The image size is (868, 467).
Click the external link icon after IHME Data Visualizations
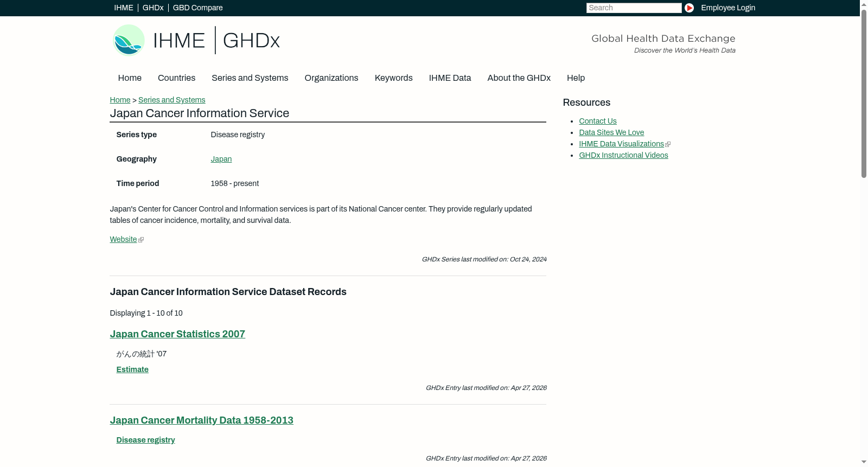coord(668,144)
